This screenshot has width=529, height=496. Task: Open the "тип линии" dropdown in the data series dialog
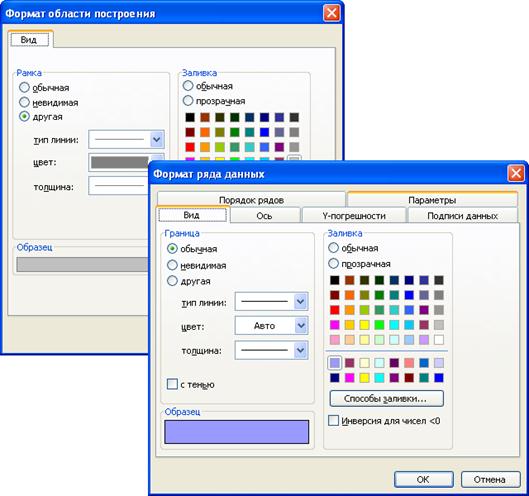coord(271,301)
